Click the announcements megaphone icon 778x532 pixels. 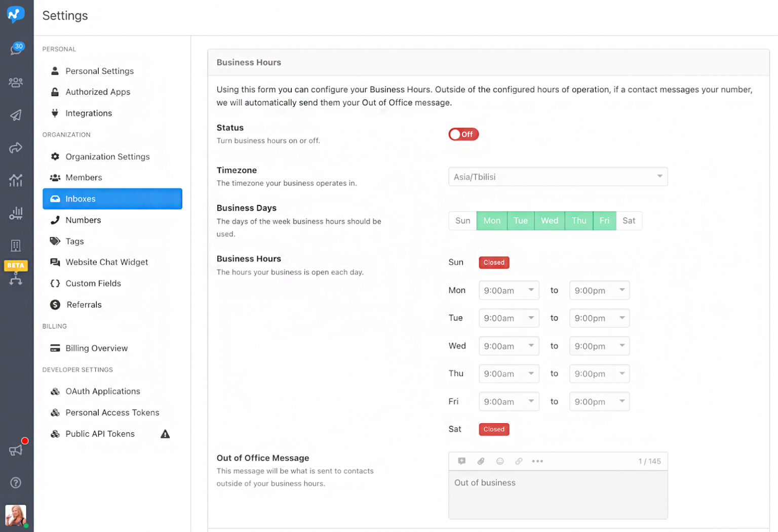coord(16,449)
